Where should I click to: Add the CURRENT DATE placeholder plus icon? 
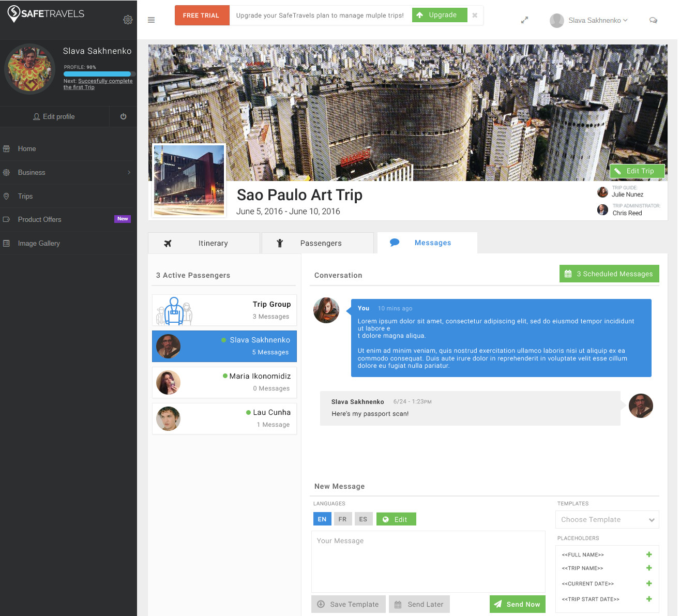(x=649, y=583)
